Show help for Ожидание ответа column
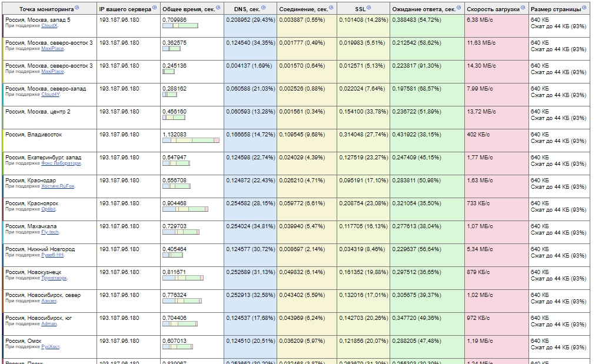 click(x=460, y=8)
